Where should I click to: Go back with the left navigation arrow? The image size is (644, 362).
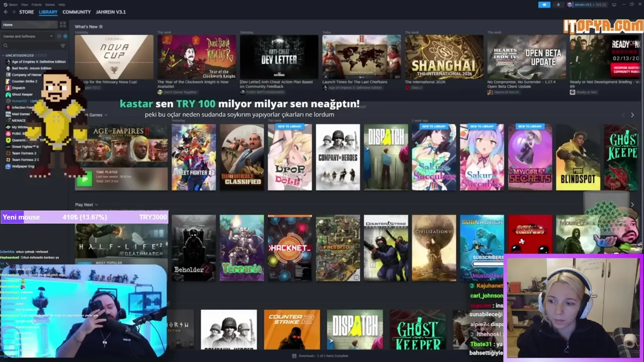pos(6,12)
